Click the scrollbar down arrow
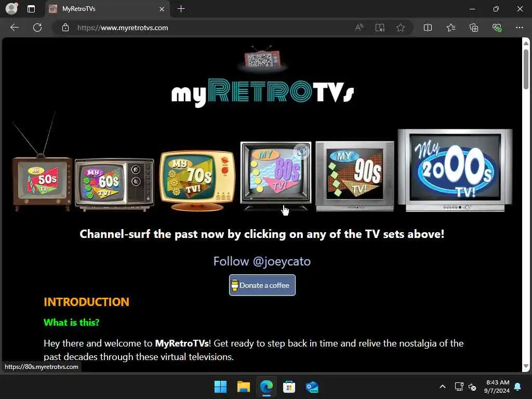Viewport: 532px width, 399px height. [x=526, y=366]
